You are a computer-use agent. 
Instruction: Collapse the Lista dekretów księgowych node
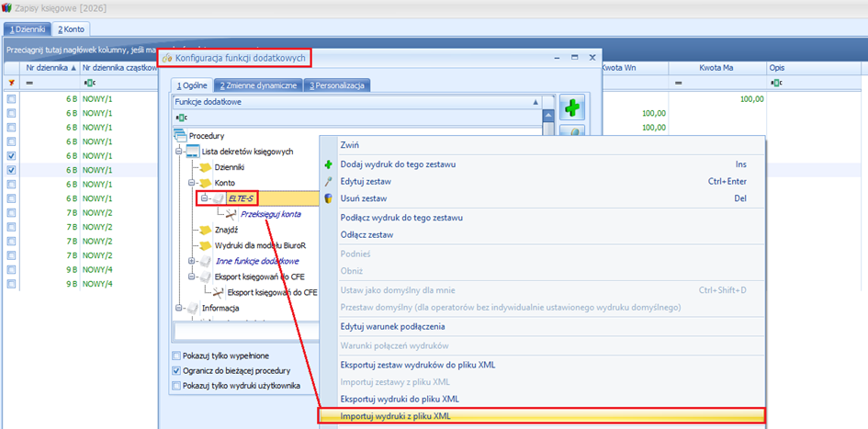point(178,152)
